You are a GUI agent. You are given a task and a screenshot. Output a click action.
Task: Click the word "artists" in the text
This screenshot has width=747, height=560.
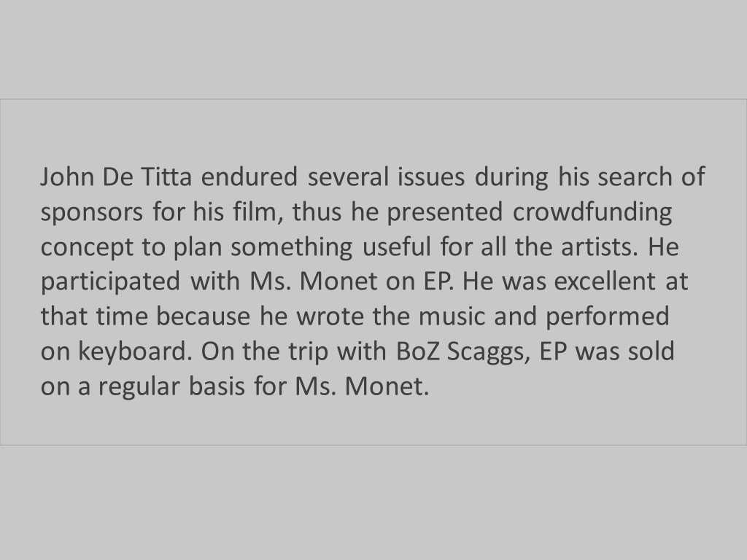click(x=598, y=246)
